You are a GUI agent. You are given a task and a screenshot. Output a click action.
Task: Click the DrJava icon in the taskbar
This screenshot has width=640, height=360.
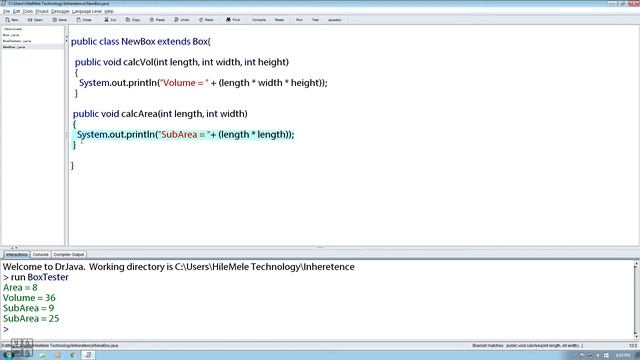tap(88, 355)
